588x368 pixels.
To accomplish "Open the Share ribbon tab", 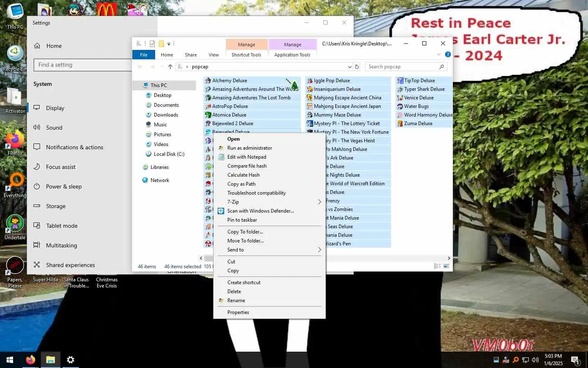I will point(191,55).
